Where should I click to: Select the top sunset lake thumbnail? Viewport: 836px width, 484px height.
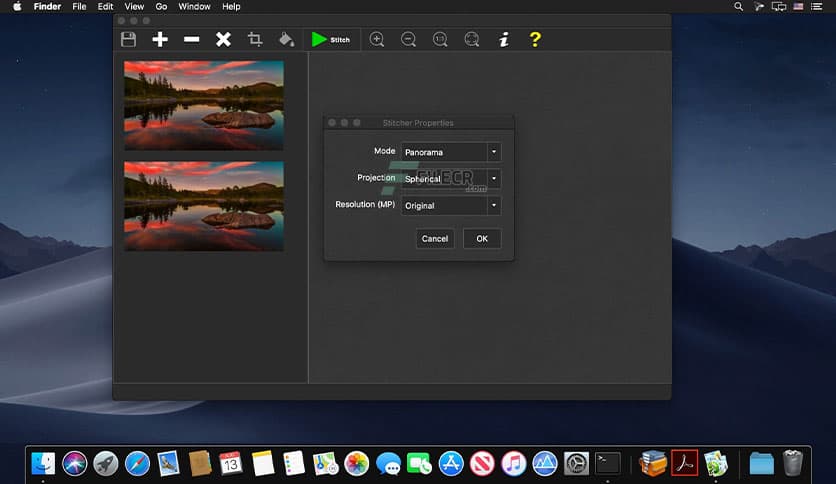click(x=204, y=106)
